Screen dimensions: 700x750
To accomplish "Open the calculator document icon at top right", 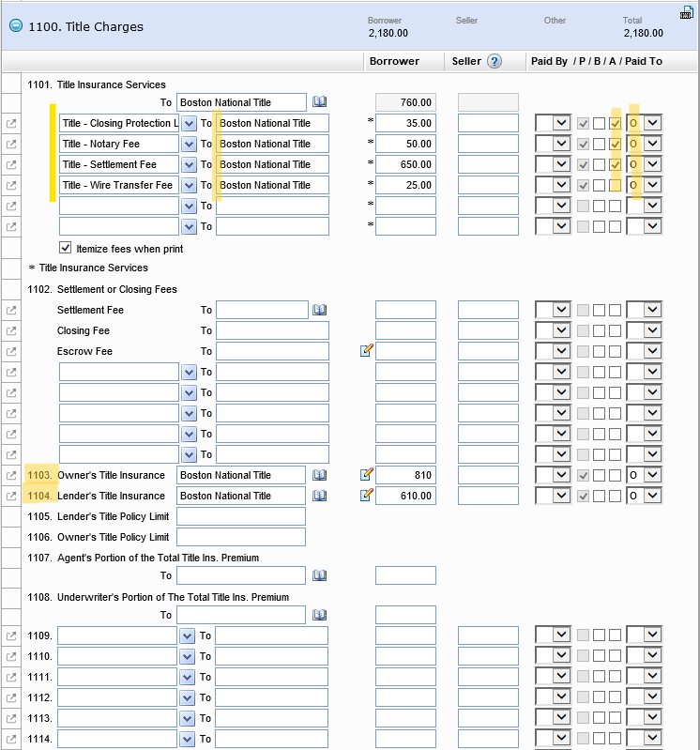I will 687,12.
